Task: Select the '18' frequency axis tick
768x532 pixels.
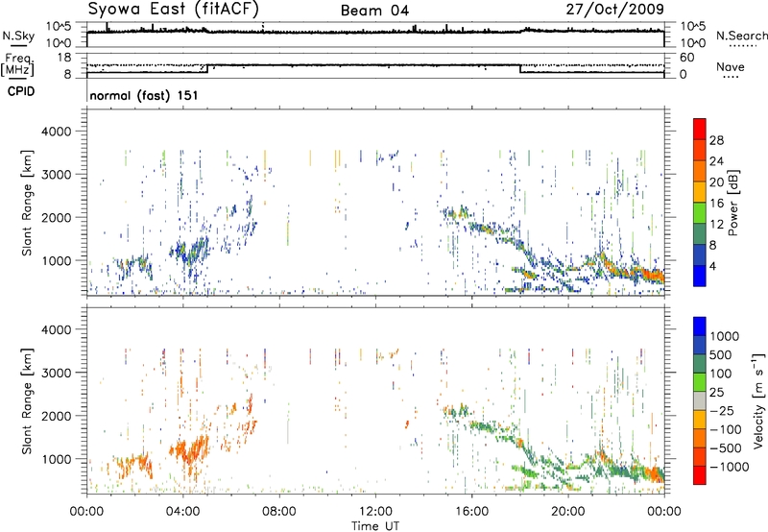Action: pos(63,58)
